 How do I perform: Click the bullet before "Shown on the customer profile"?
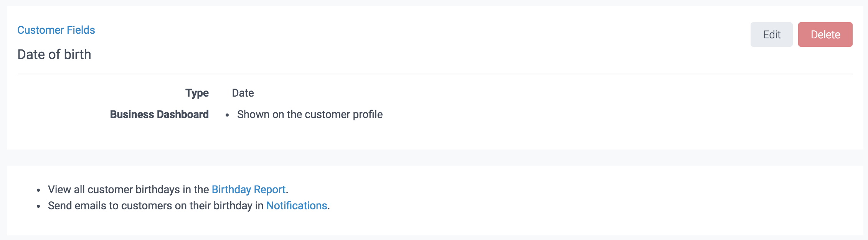click(227, 115)
